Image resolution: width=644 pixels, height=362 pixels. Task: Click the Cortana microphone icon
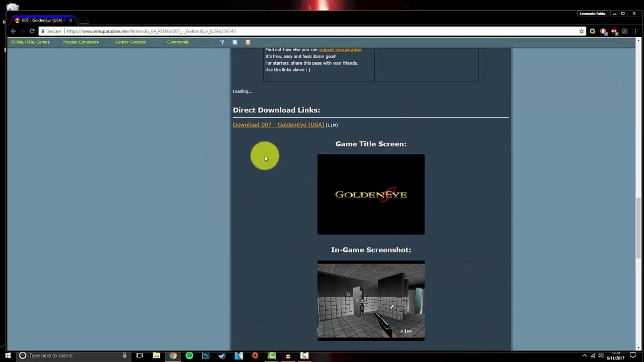pos(124,355)
